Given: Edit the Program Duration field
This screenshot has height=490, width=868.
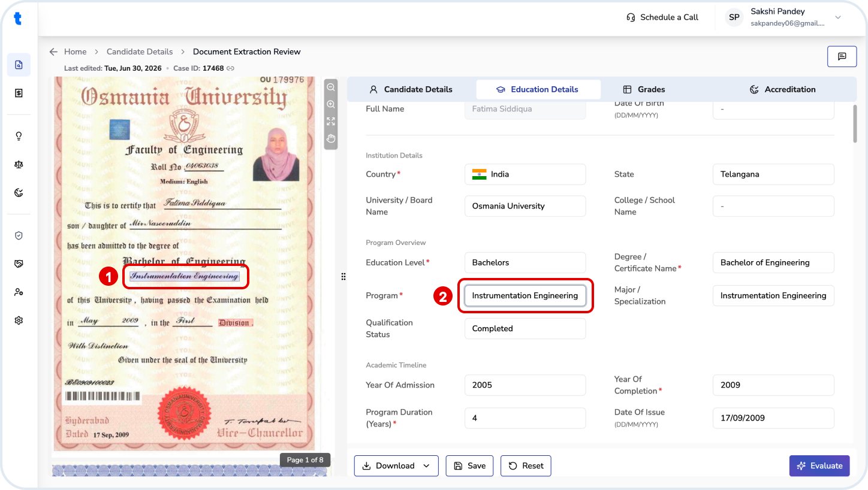Looking at the screenshot, I should point(525,418).
